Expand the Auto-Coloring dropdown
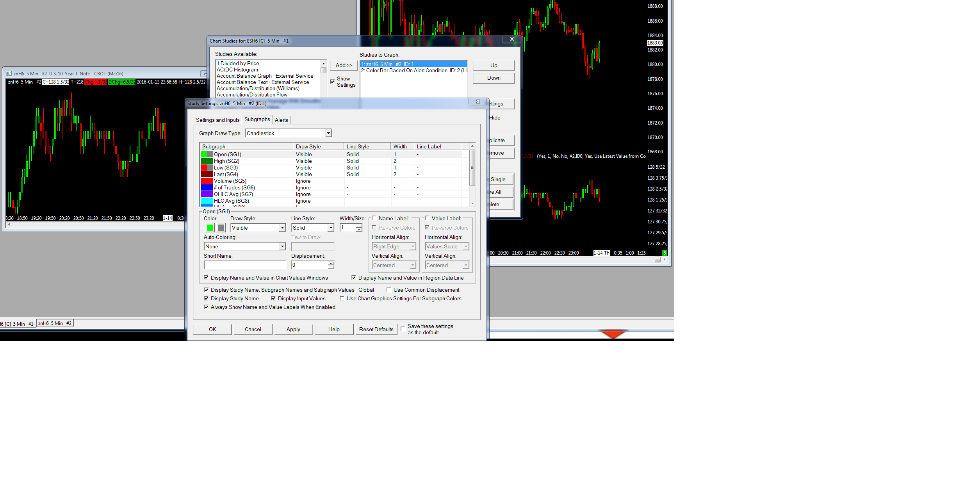The height and width of the screenshot is (494, 980). pos(282,246)
